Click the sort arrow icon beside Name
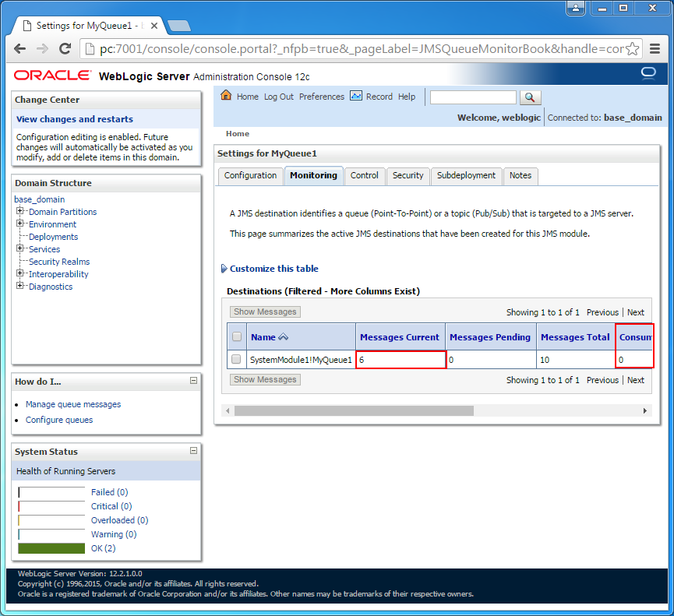This screenshot has height=616, width=674. [x=284, y=337]
